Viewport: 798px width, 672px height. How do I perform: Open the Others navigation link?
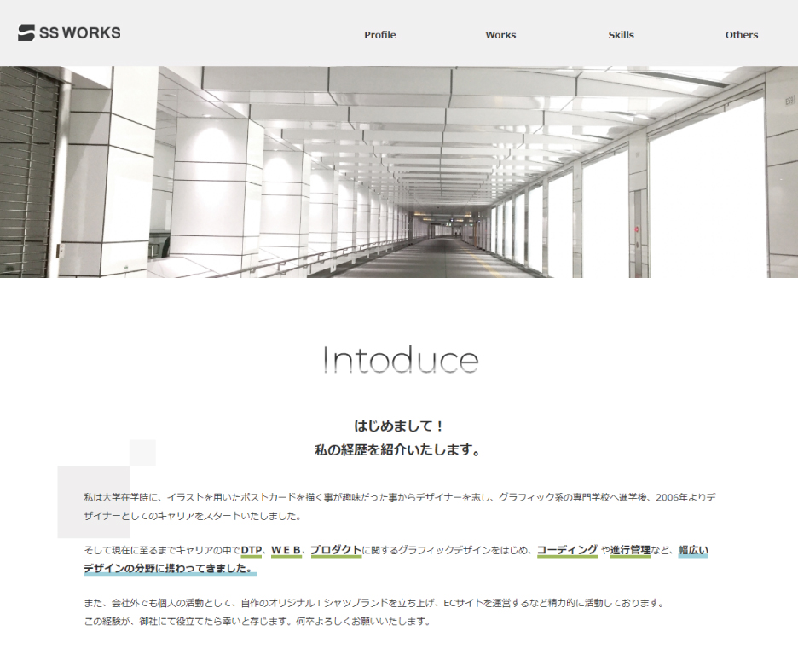click(741, 35)
